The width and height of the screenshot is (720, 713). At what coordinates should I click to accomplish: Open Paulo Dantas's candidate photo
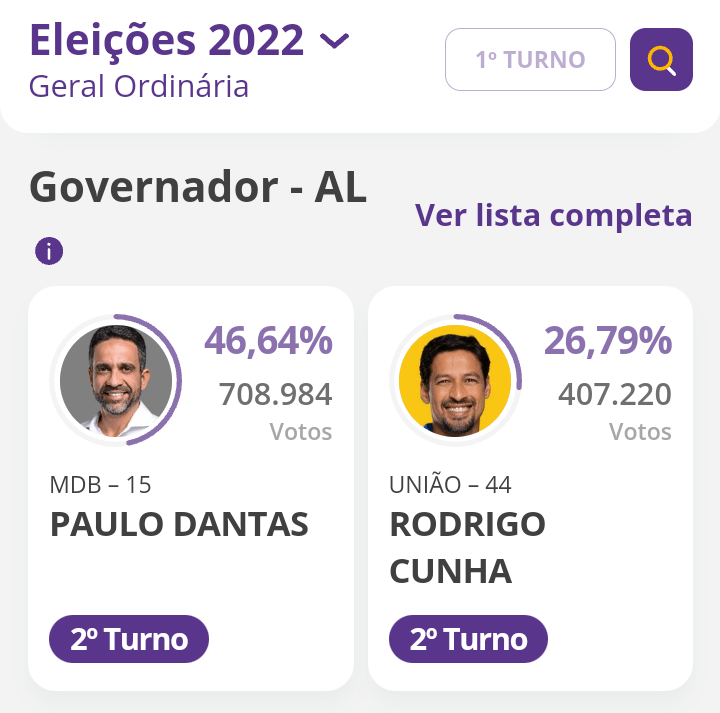point(116,380)
